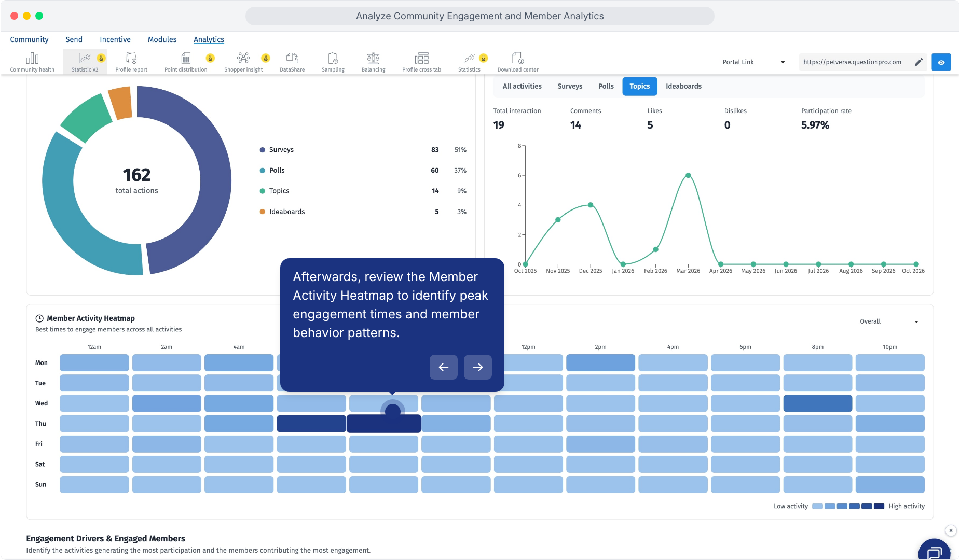Viewport: 960px width, 560px height.
Task: Open Profile cross tab tool
Action: pos(422,62)
